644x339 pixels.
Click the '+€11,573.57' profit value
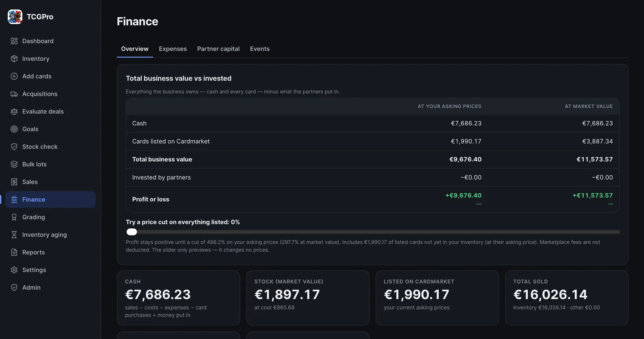coord(592,195)
